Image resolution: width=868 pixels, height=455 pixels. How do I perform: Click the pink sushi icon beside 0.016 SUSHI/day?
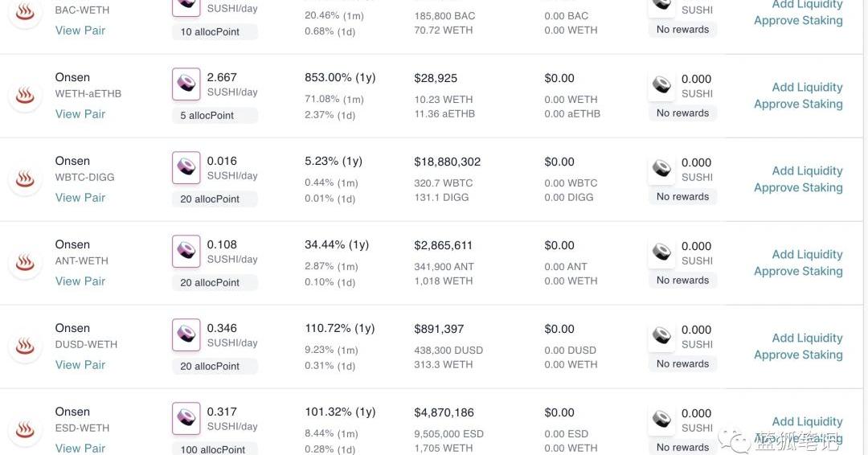coord(186,168)
